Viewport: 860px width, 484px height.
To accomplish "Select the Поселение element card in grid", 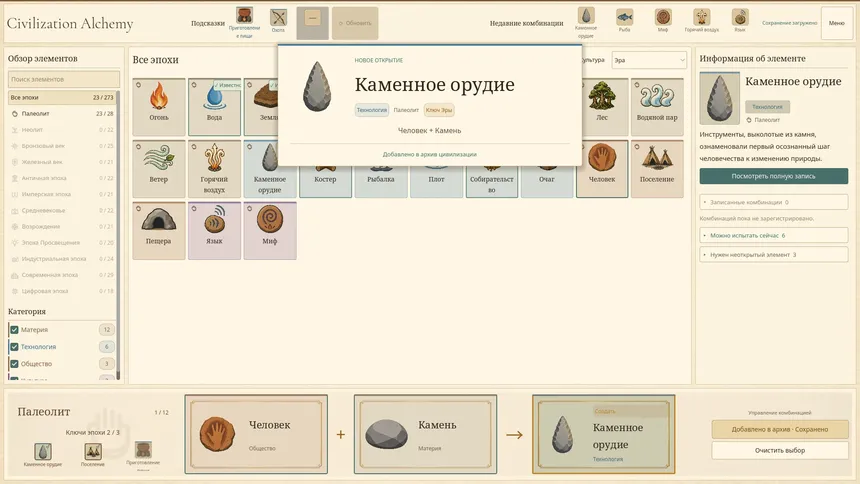I will pos(657,168).
